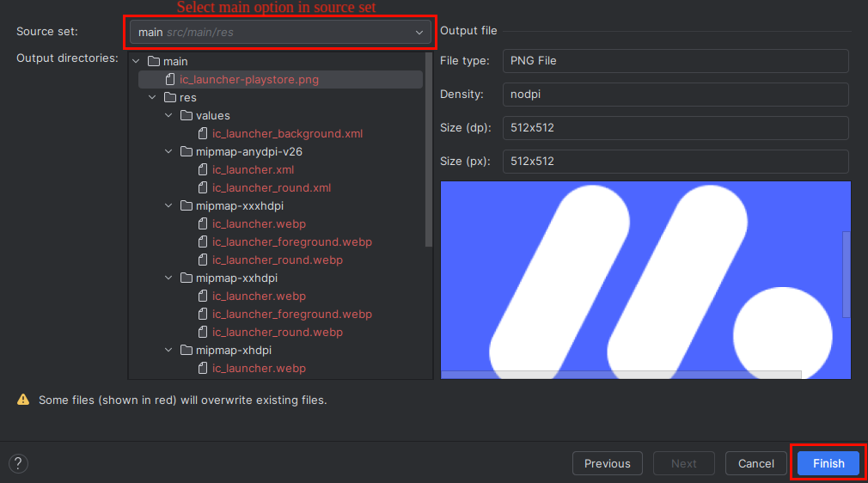This screenshot has width=868, height=483.
Task: Select ic_launcher_round.webp under mipmap-xxhdpi
Action: pos(278,333)
